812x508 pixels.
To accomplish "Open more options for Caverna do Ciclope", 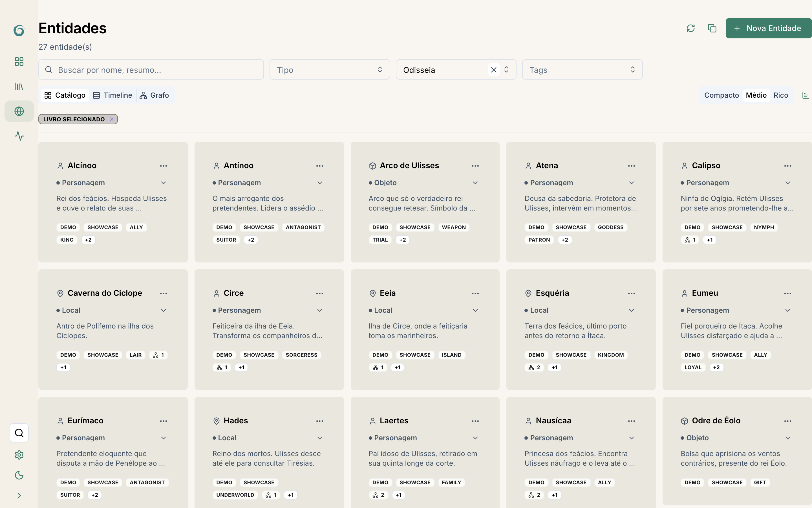I will (164, 293).
